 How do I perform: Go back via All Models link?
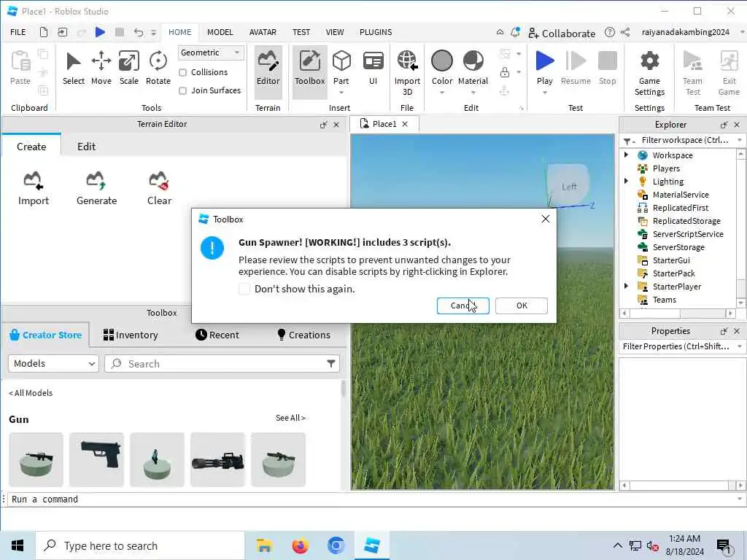(31, 393)
